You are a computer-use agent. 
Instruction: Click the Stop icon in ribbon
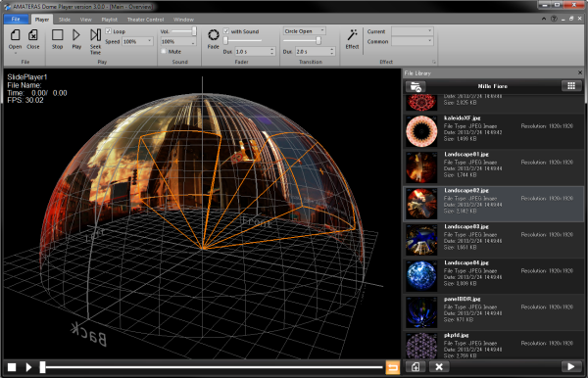[58, 35]
